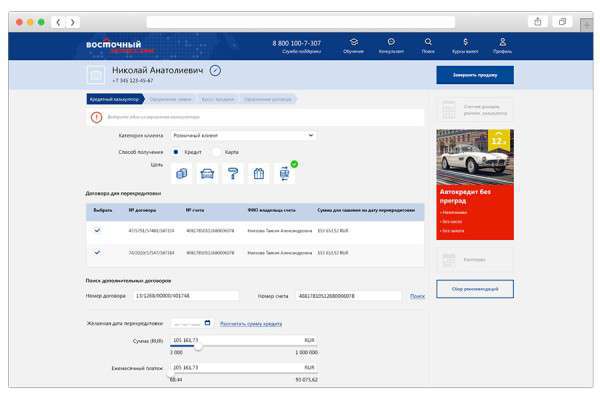Select the Кредит radio button
The height and width of the screenshot is (400, 600).
coord(176,151)
